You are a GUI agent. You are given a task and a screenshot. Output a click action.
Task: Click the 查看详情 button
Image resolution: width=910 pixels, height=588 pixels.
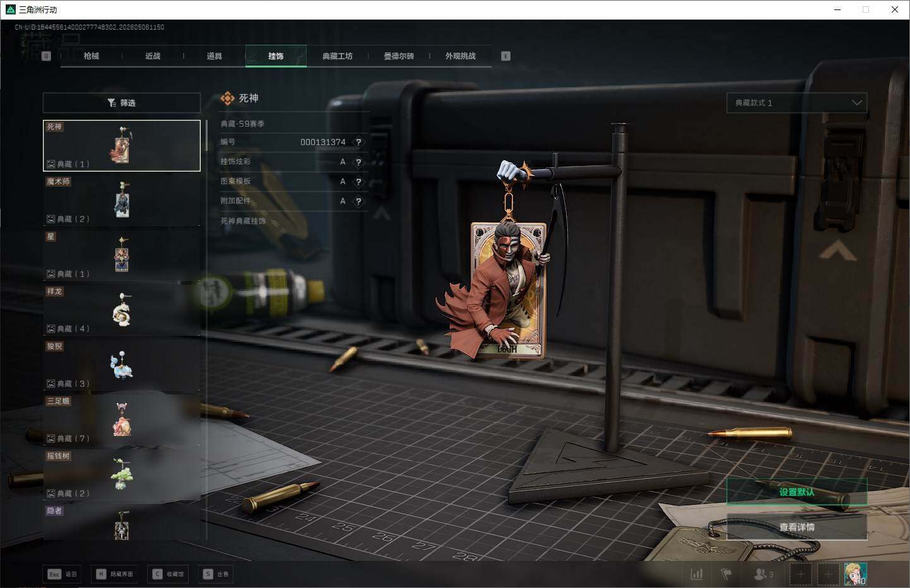pyautogui.click(x=797, y=527)
